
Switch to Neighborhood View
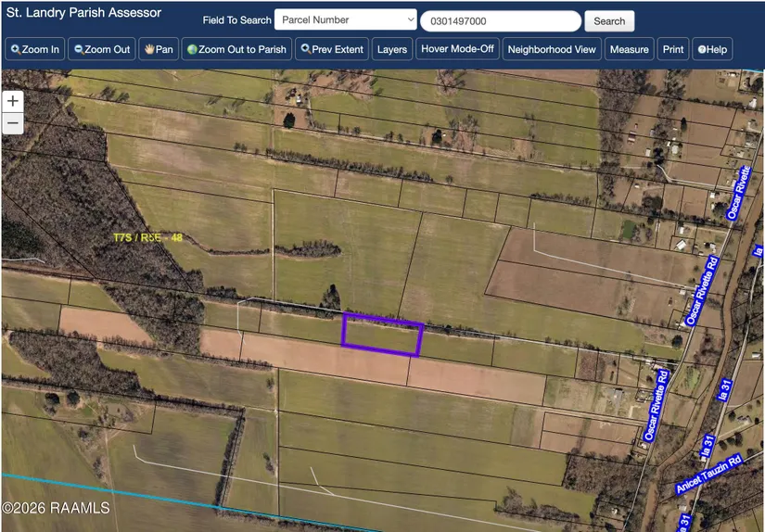(x=552, y=49)
